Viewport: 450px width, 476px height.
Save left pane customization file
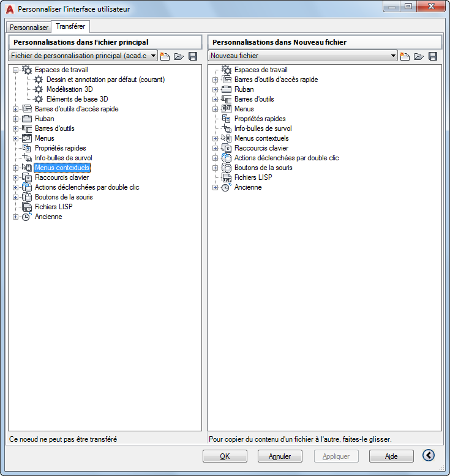pyautogui.click(x=193, y=56)
